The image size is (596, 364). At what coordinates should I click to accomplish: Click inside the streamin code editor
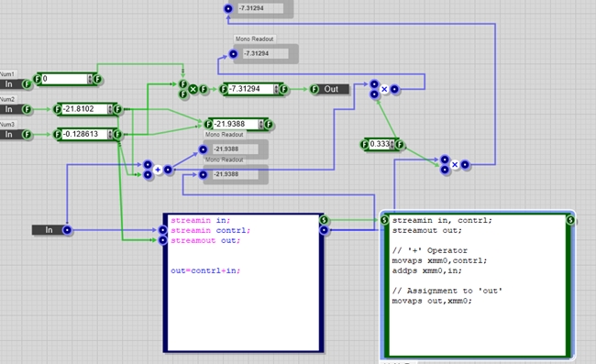(x=243, y=282)
